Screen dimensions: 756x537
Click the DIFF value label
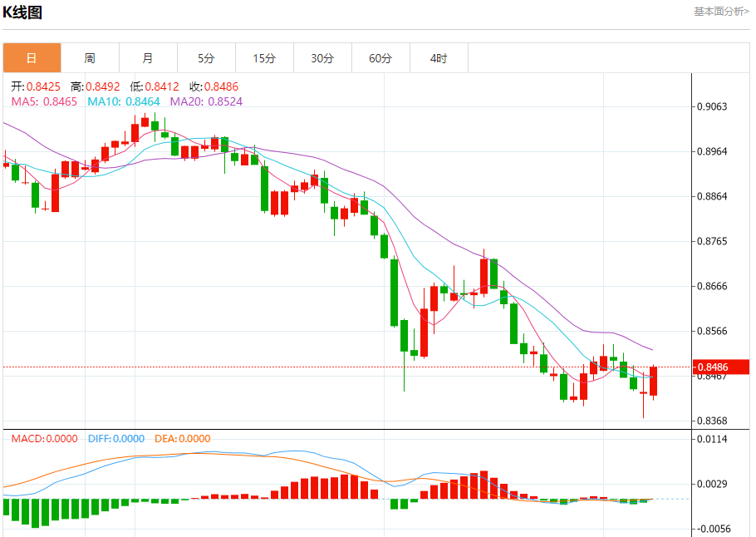[x=116, y=439]
